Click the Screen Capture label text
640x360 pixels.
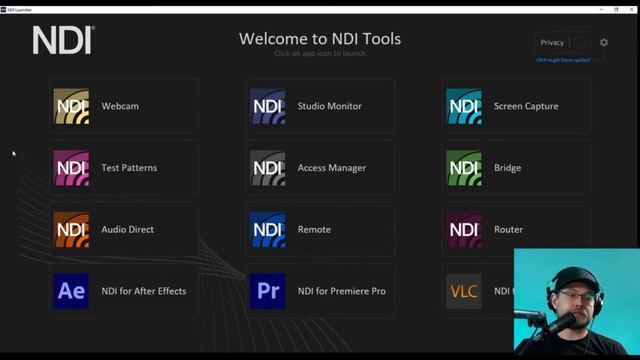(x=526, y=106)
